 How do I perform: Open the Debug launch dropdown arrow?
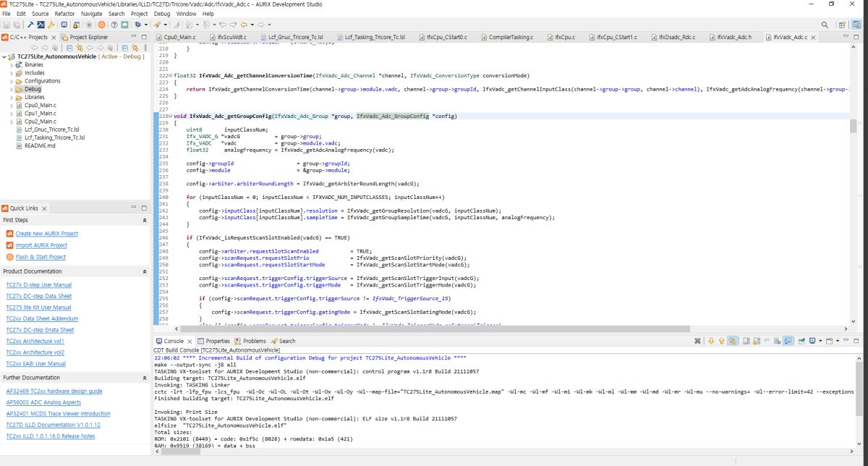[x=145, y=25]
